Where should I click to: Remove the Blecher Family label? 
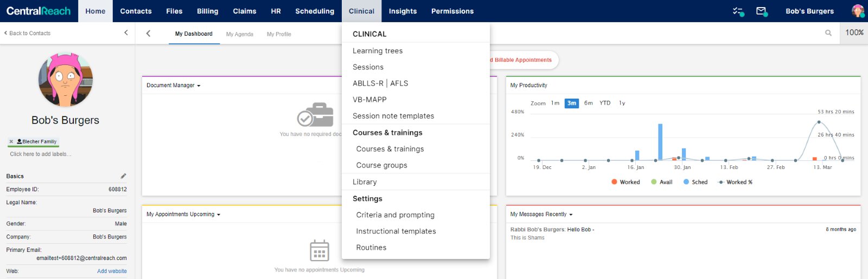[11, 141]
